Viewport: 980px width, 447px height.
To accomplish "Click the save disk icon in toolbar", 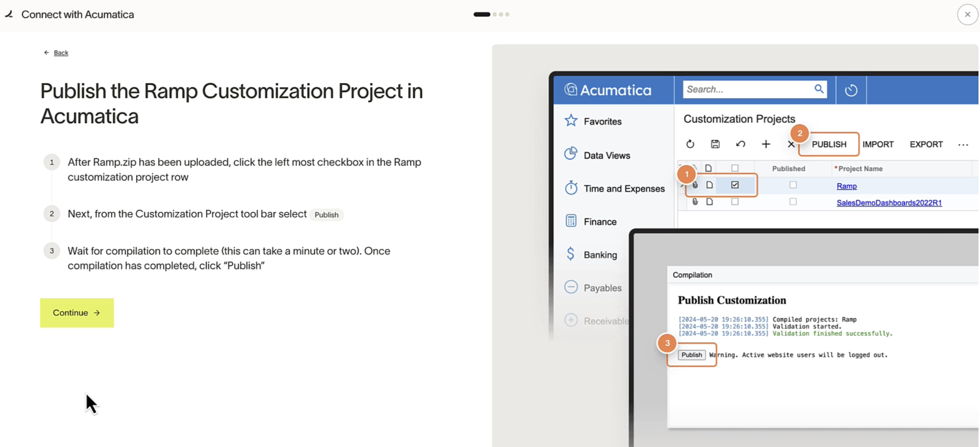I will click(x=715, y=144).
